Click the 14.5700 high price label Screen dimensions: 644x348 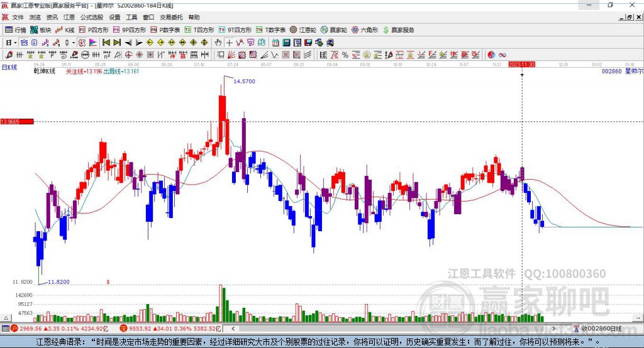click(x=245, y=81)
